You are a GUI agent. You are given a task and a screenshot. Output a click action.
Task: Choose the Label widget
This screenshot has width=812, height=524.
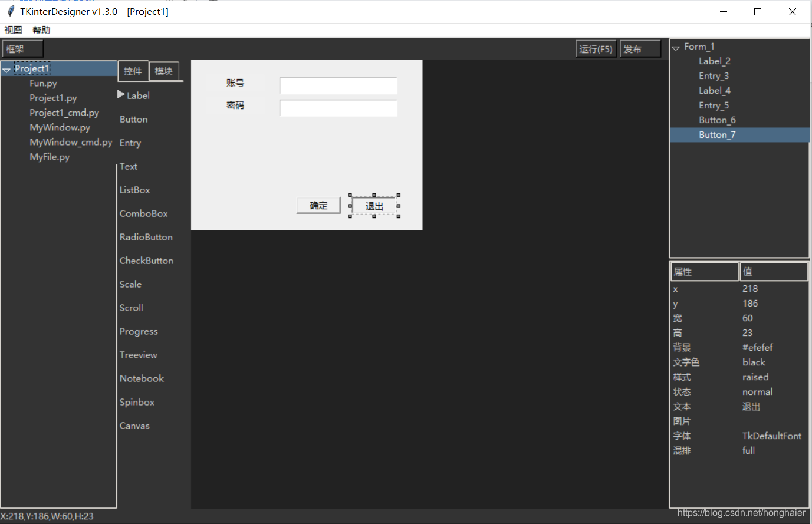click(138, 95)
